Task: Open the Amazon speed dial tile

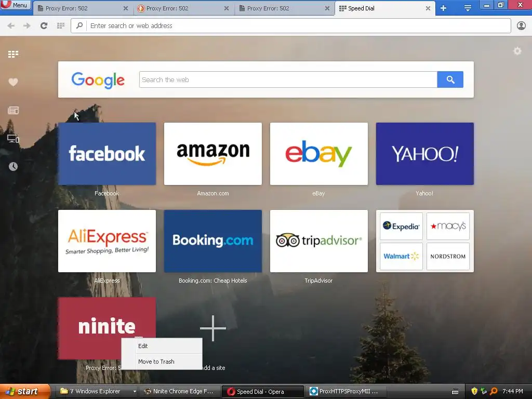Action: (x=212, y=154)
